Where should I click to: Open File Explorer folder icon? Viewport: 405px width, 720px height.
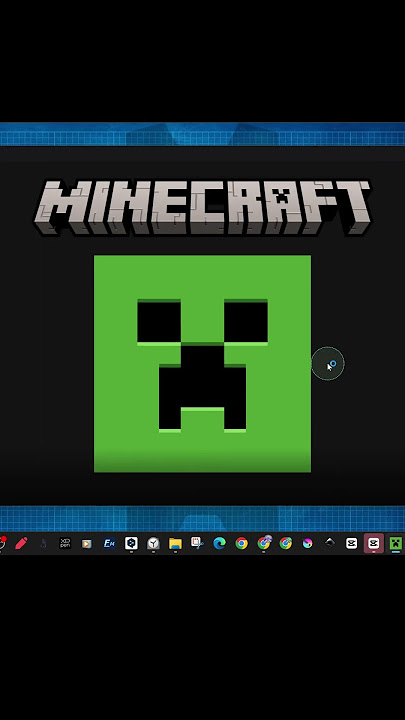pos(175,544)
